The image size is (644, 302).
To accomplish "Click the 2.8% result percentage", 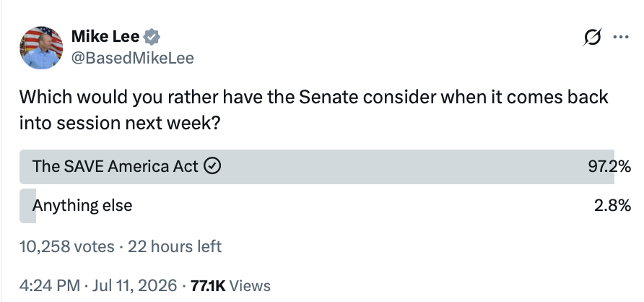I will coord(612,205).
